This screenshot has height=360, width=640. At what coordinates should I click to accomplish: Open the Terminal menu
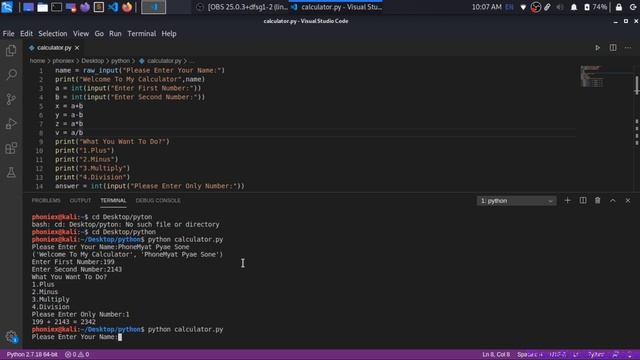click(142, 33)
